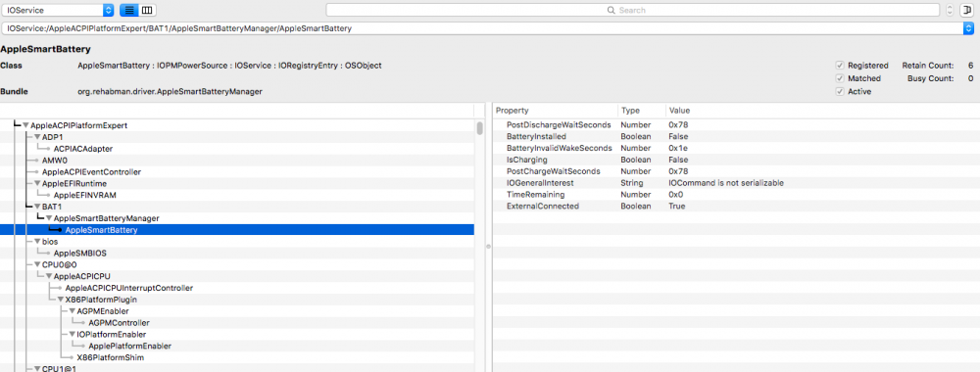
Task: Collapse the AppleACPICPU node
Action: [49, 276]
